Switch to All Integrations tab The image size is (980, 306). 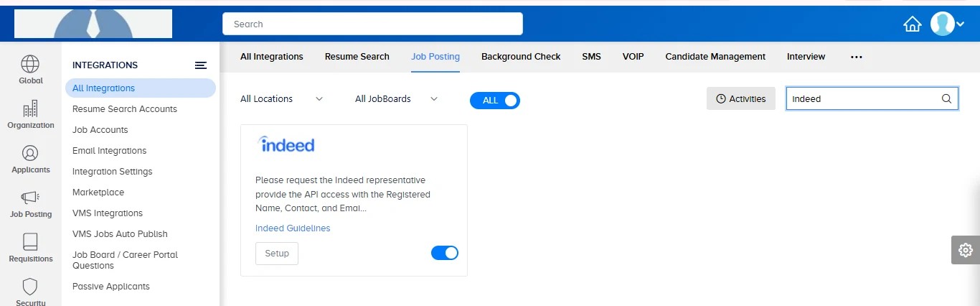(272, 57)
